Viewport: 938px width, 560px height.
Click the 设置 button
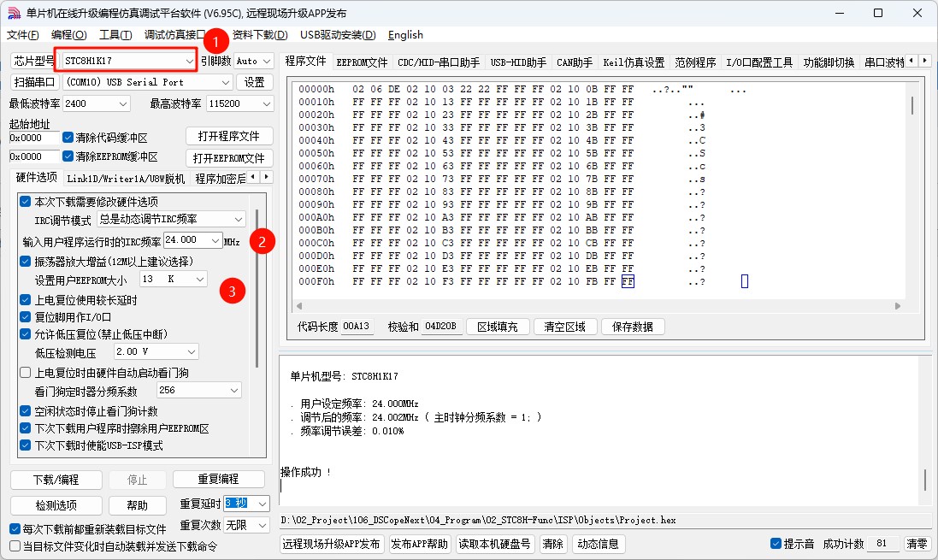pos(254,82)
